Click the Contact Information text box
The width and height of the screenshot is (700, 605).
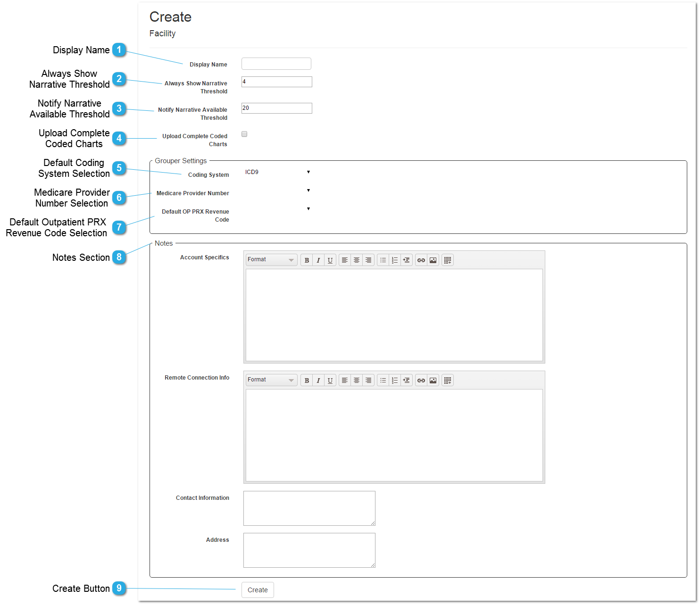(x=309, y=508)
